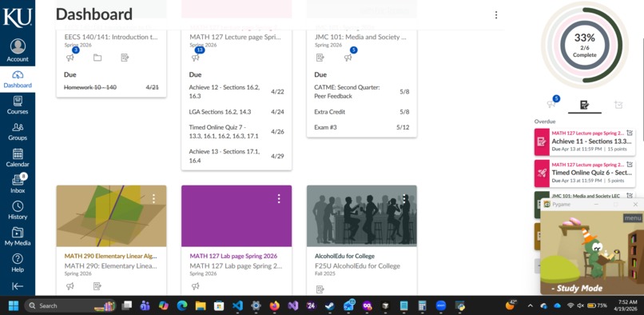Viewport: 644px width, 315px height.
Task: Open Timed Online Quiz 6 overdue item
Action: pyautogui.click(x=593, y=173)
